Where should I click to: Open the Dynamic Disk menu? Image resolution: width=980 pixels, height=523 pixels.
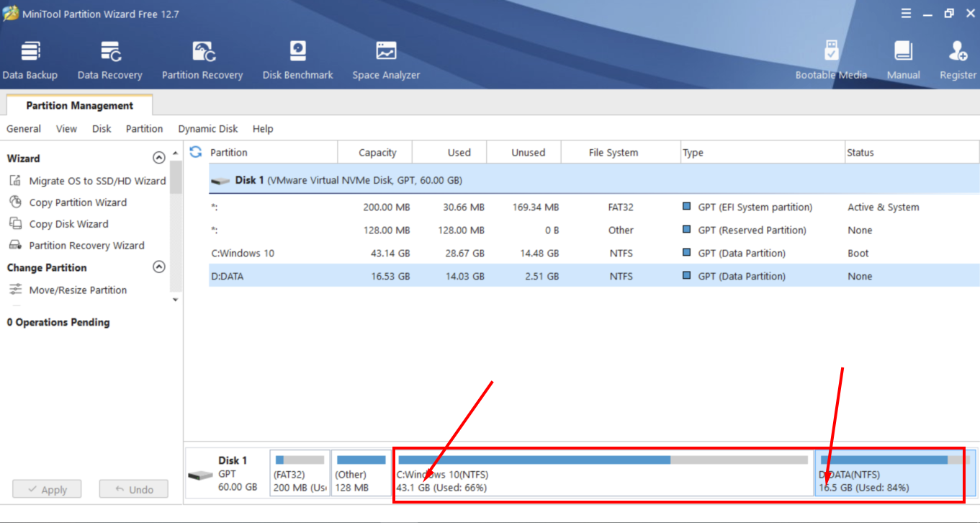(x=207, y=129)
